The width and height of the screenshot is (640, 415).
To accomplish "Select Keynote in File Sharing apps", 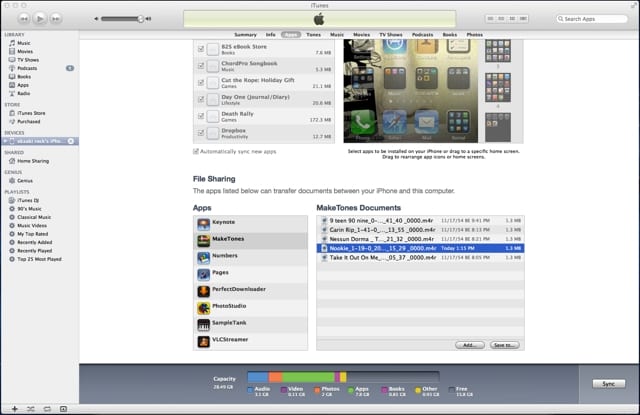I will (251, 224).
